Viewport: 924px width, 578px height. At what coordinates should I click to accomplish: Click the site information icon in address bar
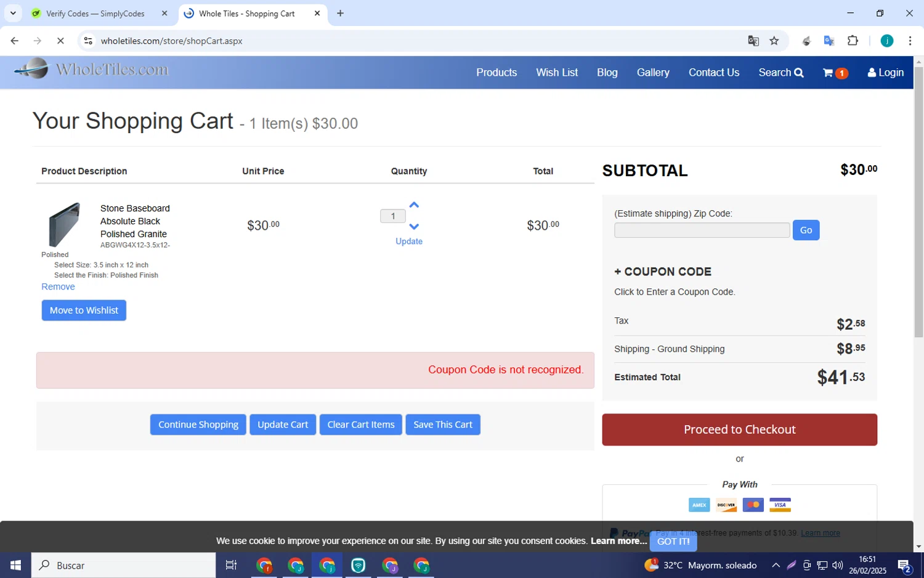pos(88,41)
